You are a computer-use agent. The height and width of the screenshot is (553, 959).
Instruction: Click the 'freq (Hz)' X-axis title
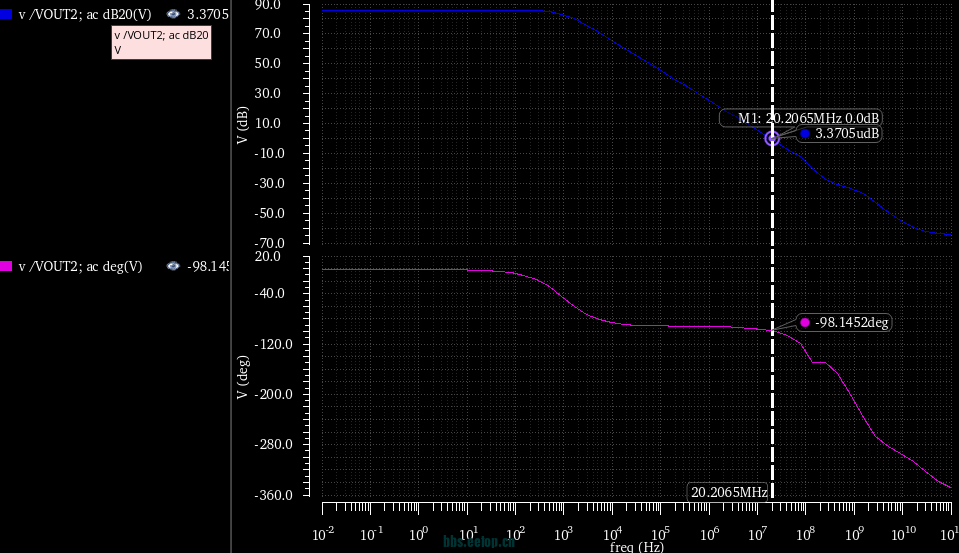(x=636, y=547)
